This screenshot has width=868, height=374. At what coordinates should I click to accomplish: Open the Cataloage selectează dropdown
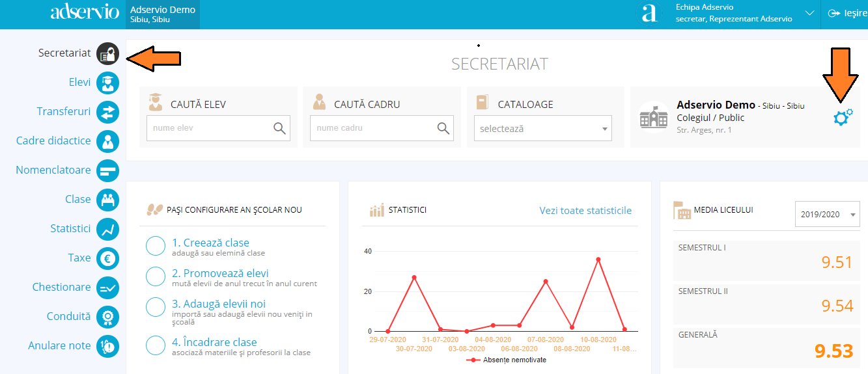point(542,128)
